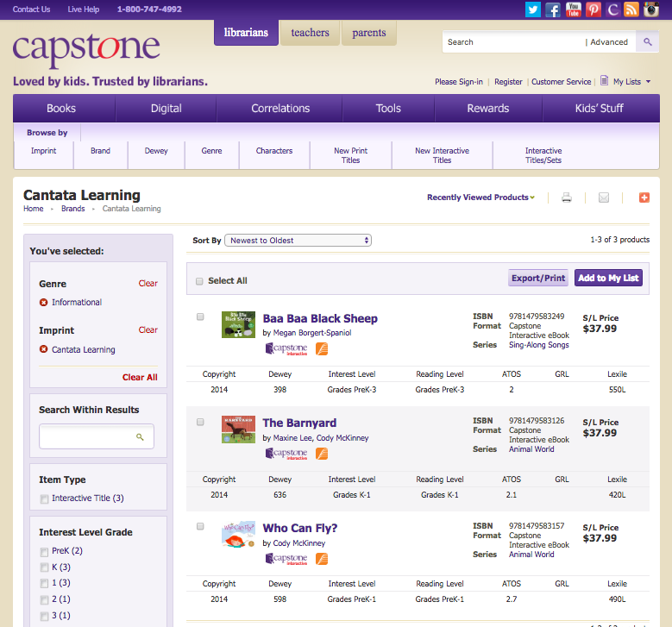Switch to the parents tab
This screenshot has width=672, height=627.
(x=369, y=33)
